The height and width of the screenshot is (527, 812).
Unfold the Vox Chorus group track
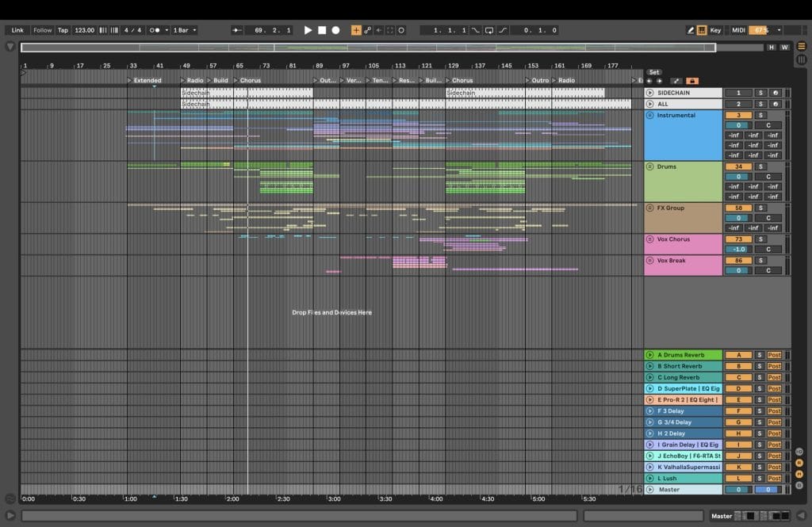pos(650,239)
